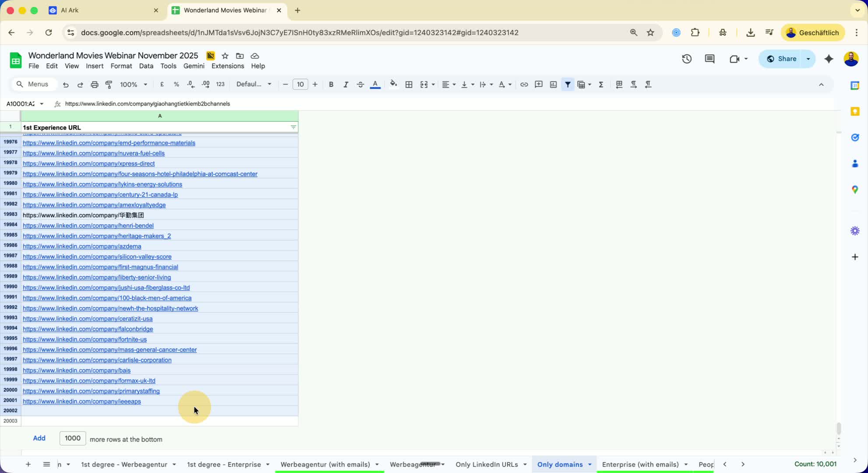Toggle the filter funnel button

click(x=568, y=85)
